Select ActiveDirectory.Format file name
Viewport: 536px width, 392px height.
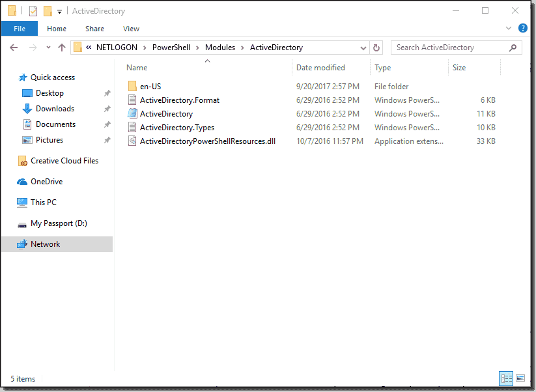click(x=180, y=100)
